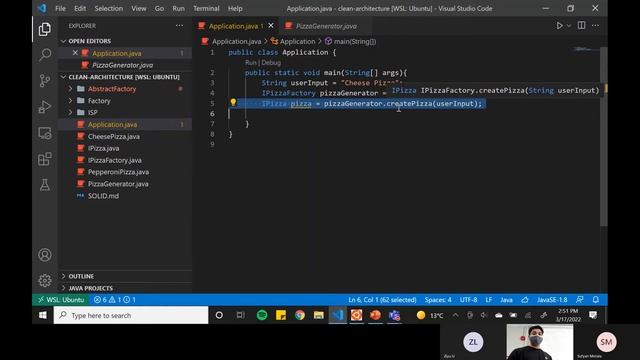The width and height of the screenshot is (640, 360).
Task: Close the Application.java editor tab
Action: [271, 26]
